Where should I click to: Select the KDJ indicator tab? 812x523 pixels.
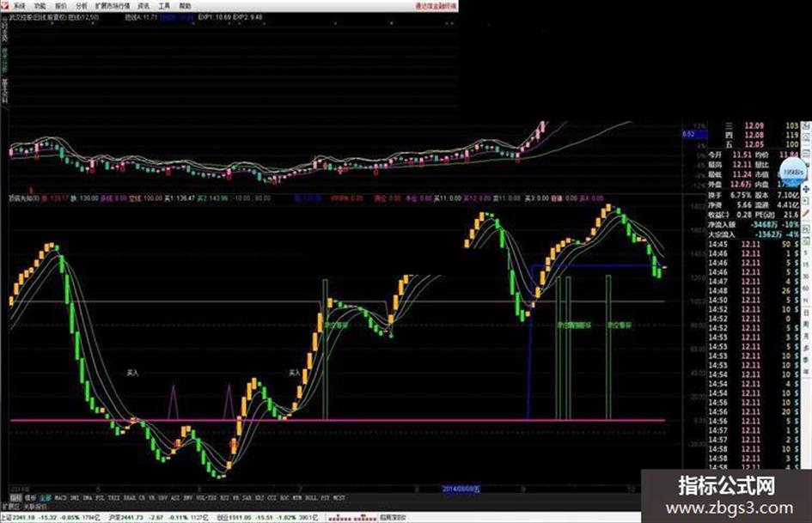tap(259, 497)
